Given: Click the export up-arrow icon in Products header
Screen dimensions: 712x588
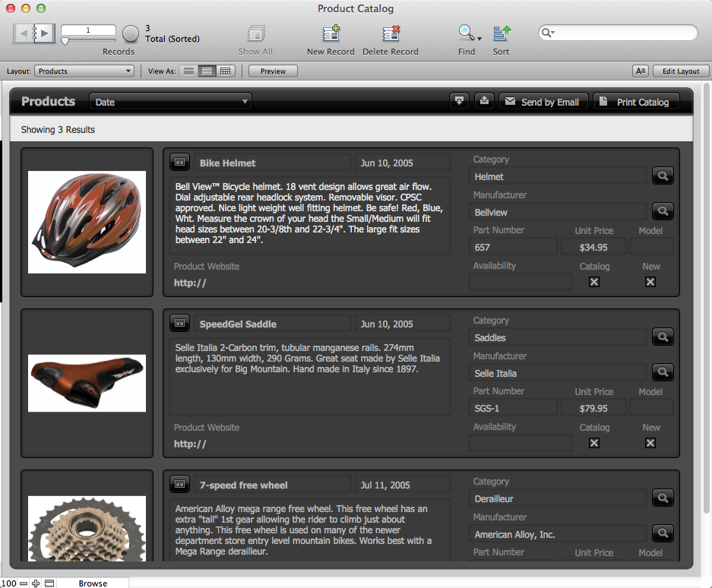Looking at the screenshot, I should click(x=484, y=101).
